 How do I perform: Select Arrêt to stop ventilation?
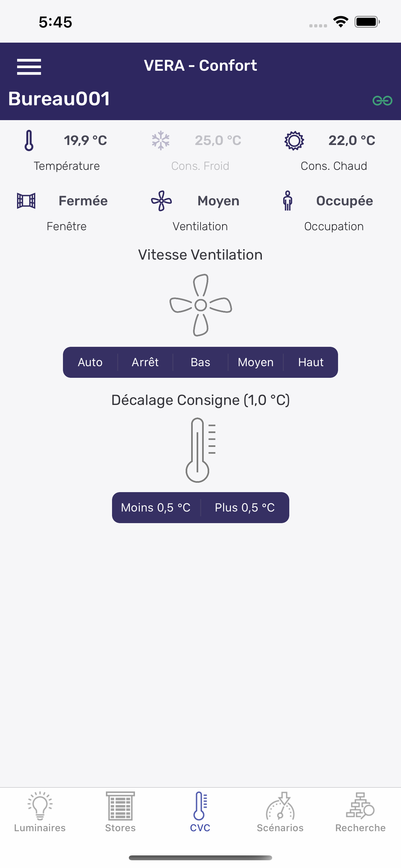pos(145,362)
